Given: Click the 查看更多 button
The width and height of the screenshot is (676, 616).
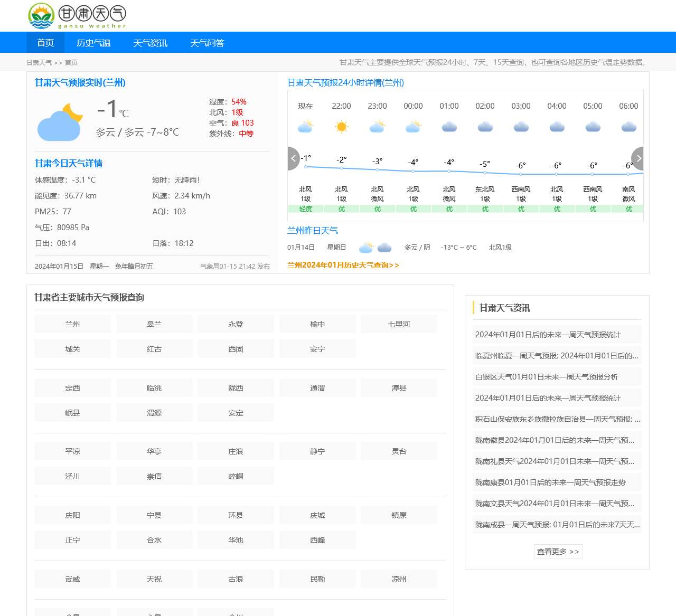Looking at the screenshot, I should (558, 551).
